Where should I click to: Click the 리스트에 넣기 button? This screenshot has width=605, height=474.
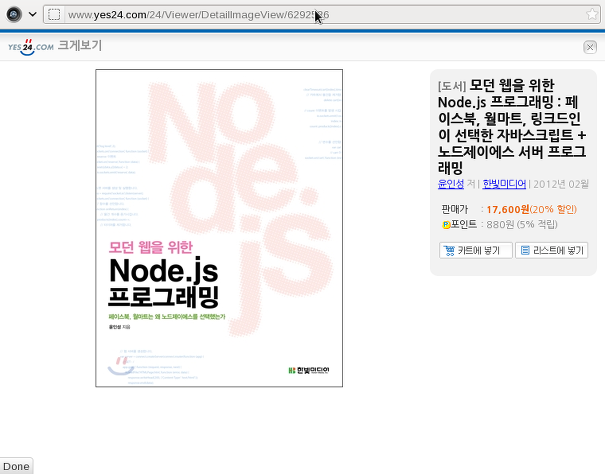[551, 251]
